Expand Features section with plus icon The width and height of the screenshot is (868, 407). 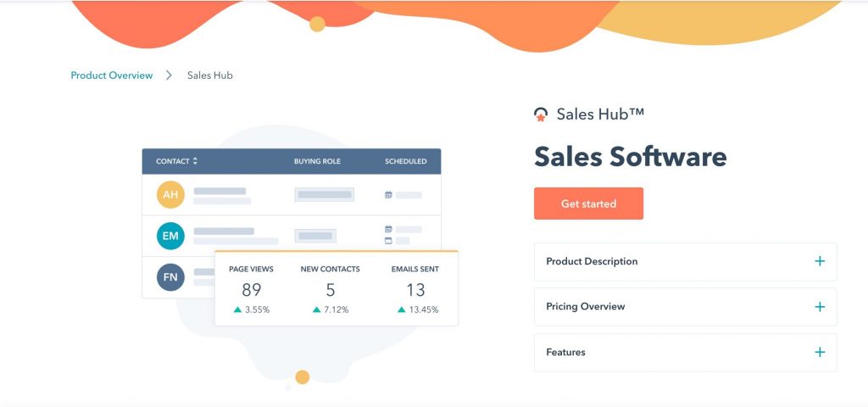pyautogui.click(x=819, y=353)
